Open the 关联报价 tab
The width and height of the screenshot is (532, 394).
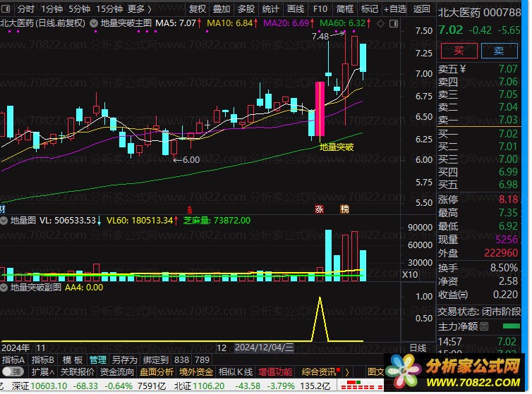coord(78,372)
